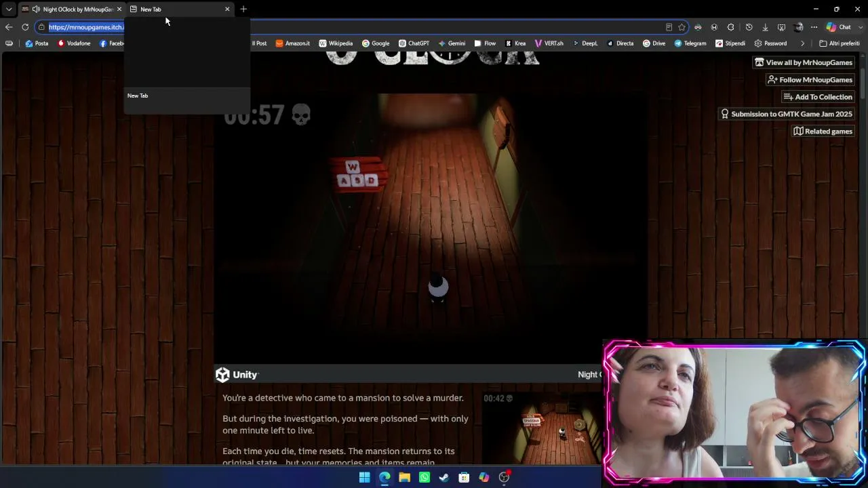Open the extensions puzzle icon
868x488 pixels.
coord(730,27)
